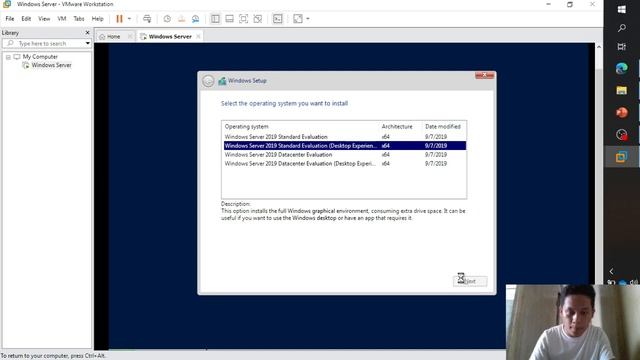Click the Architecture column header
Image resolution: width=640 pixels, height=360 pixels.
click(397, 127)
